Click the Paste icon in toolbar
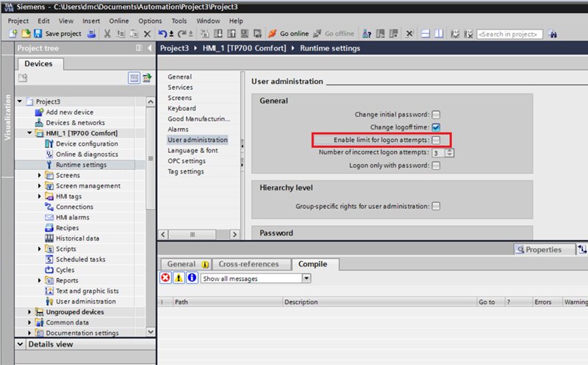Viewport: 588px width, 365px height. pos(134,34)
